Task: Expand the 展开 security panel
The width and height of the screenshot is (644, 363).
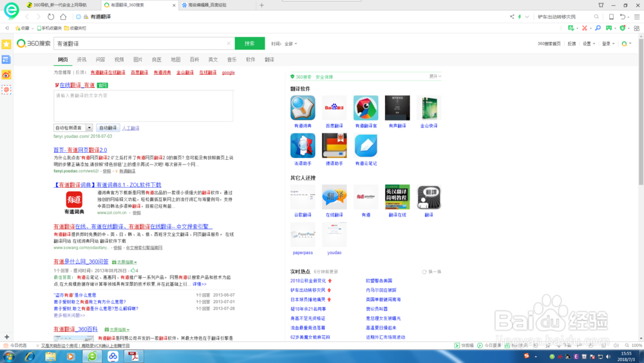Action: (435, 77)
